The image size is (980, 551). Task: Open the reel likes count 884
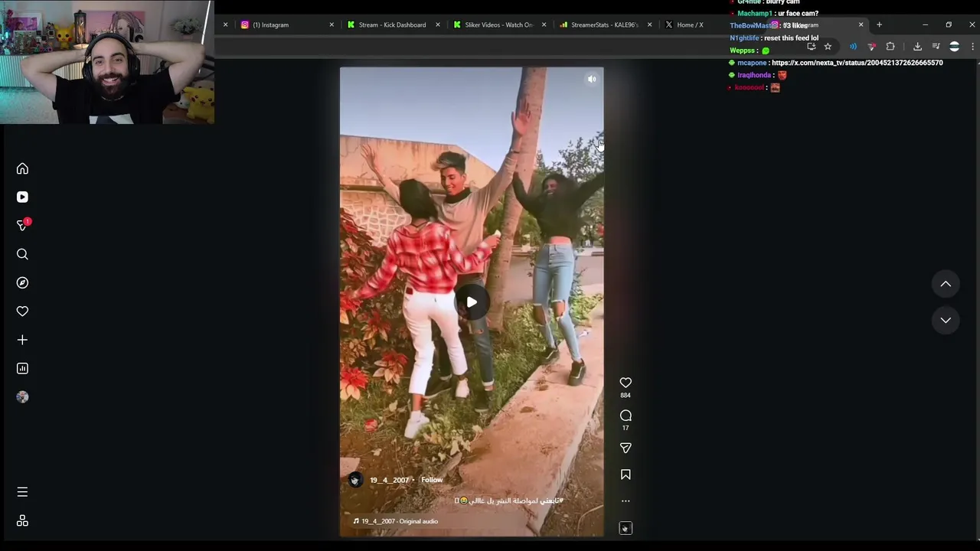626,395
